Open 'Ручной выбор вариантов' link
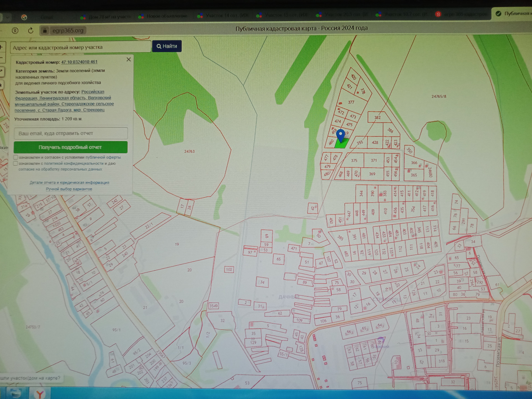The width and height of the screenshot is (532, 399). [69, 189]
